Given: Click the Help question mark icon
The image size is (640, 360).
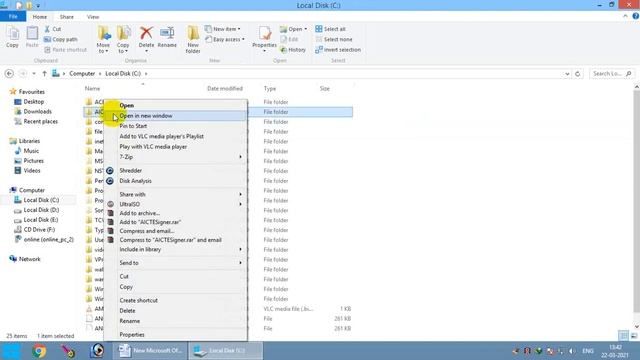Looking at the screenshot, I should [636, 16].
